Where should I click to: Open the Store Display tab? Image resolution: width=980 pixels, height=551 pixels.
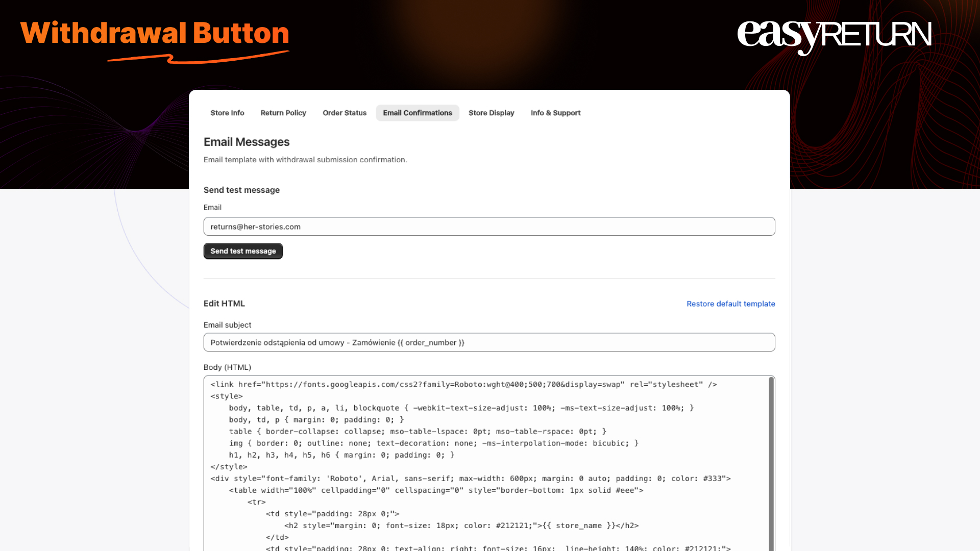point(491,113)
